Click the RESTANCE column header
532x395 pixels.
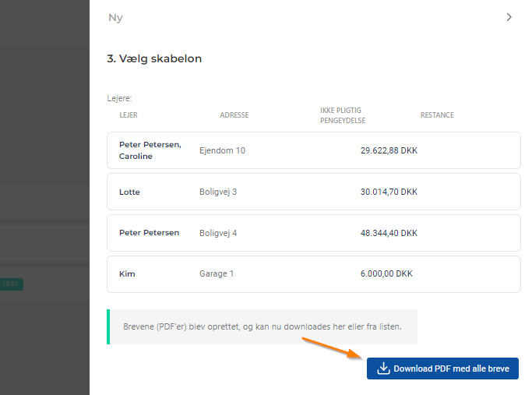pos(437,115)
